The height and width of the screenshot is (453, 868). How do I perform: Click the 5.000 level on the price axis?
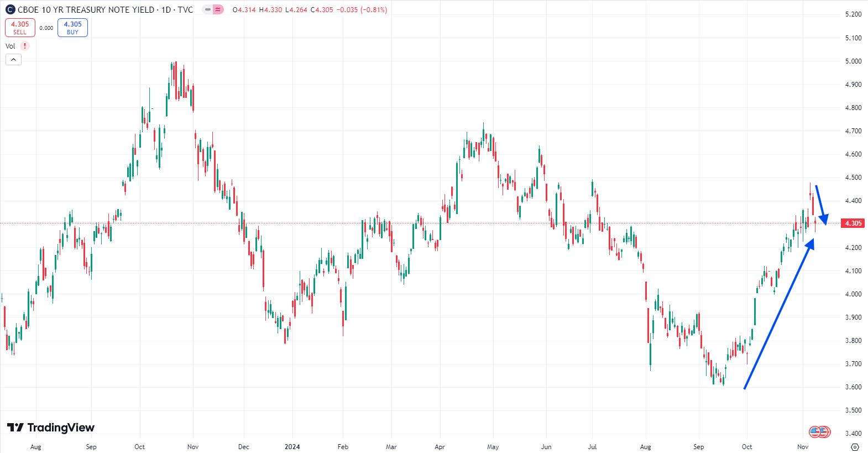click(853, 61)
